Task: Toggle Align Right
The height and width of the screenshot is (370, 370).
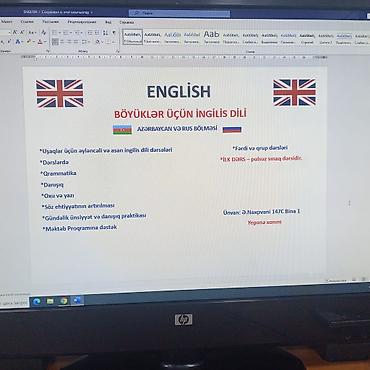Action: (x=69, y=42)
